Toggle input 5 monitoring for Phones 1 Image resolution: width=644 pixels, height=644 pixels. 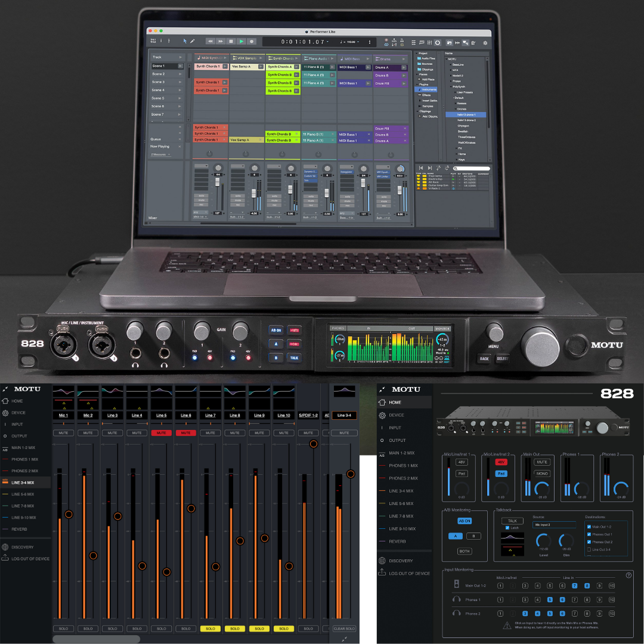[x=550, y=600]
